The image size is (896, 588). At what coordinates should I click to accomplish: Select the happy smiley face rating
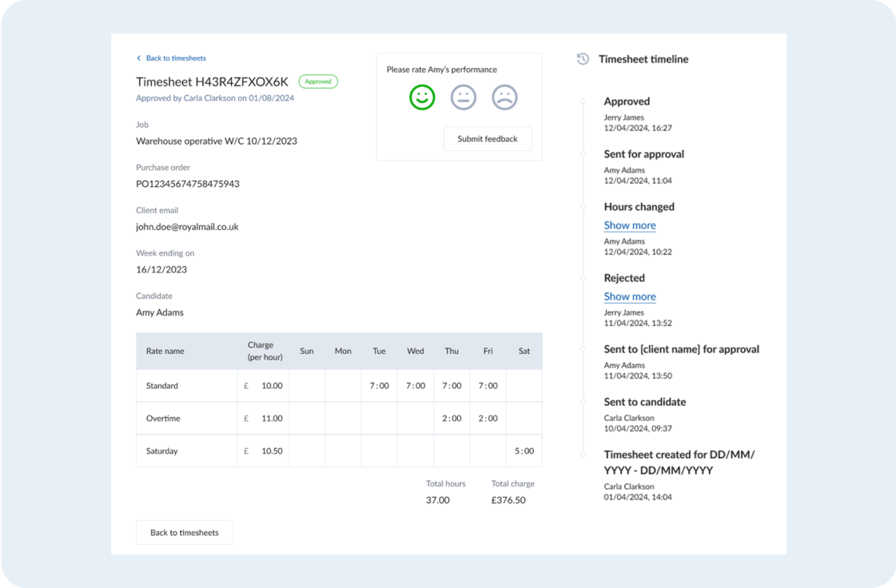pos(422,97)
